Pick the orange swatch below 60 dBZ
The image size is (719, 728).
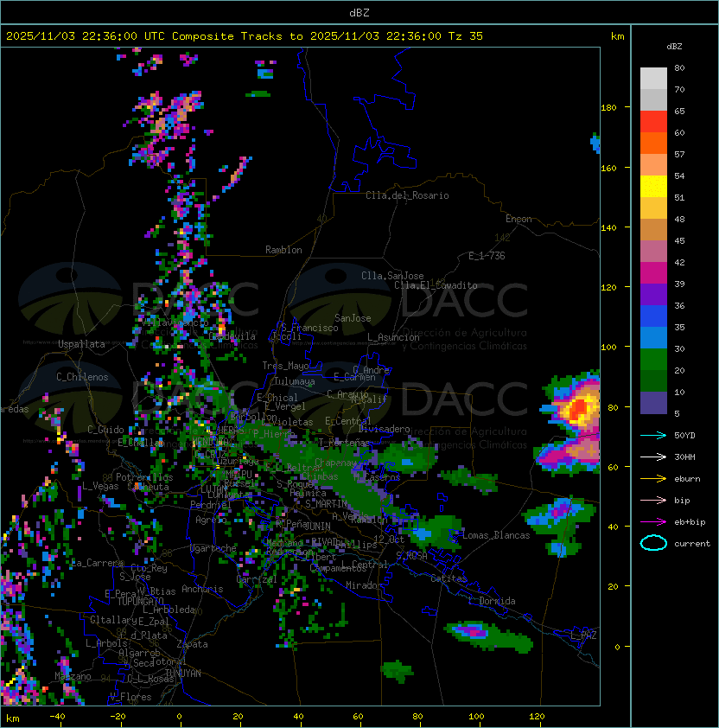(x=653, y=143)
